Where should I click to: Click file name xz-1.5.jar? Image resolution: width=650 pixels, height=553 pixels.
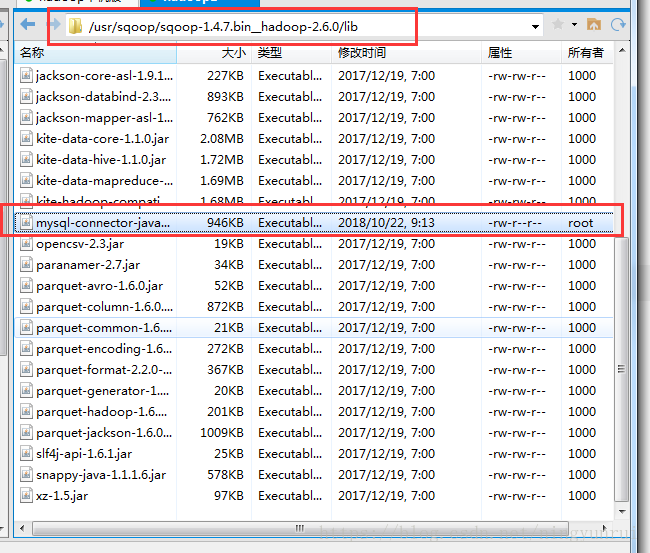pyautogui.click(x=62, y=496)
